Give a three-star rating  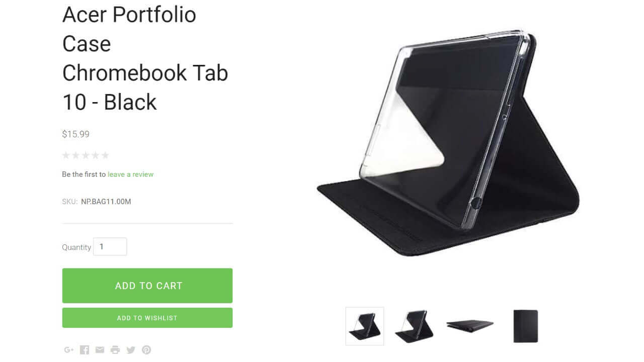click(86, 155)
